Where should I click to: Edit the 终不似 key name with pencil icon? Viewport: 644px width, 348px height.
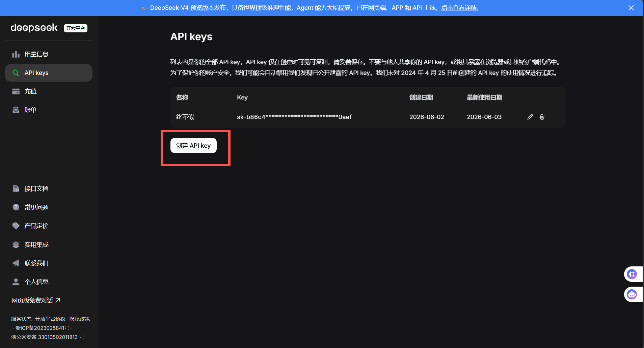530,117
